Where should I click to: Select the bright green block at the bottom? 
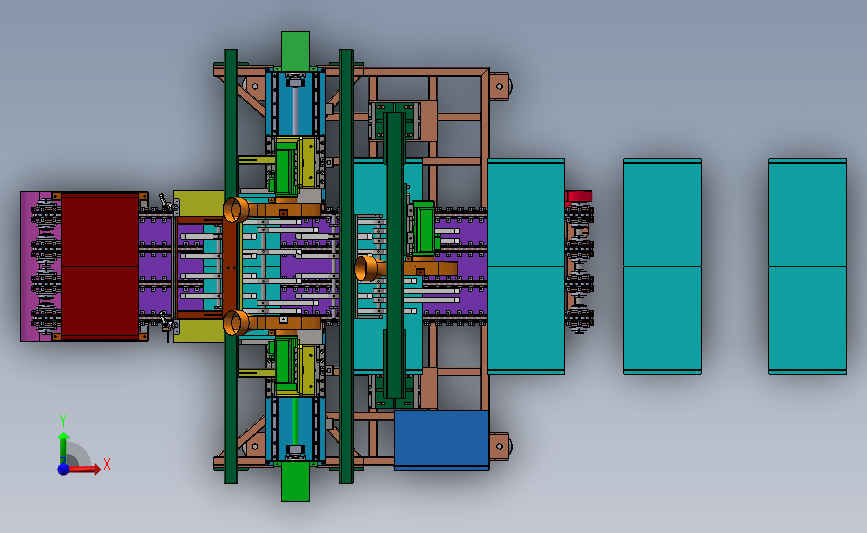[x=295, y=482]
